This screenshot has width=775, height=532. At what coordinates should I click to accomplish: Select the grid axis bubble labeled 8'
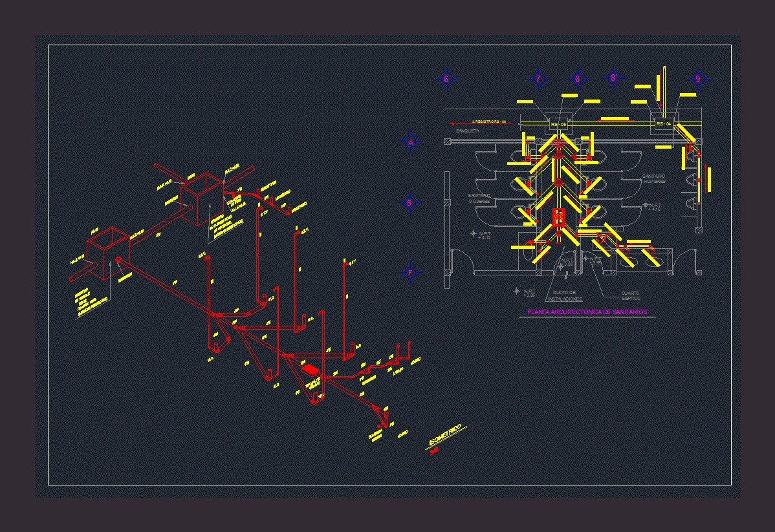coord(613,78)
